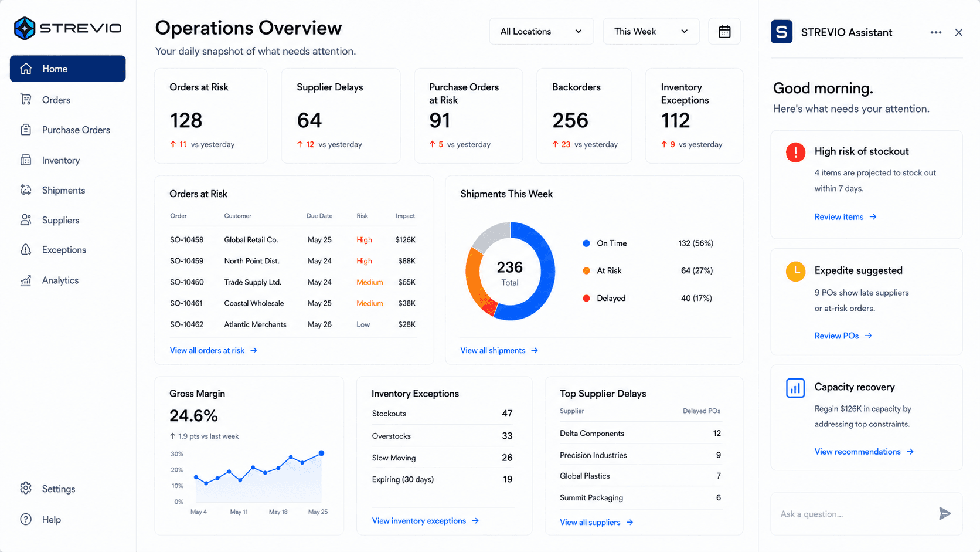Click Coastal Wholesale customer cell

coord(254,303)
